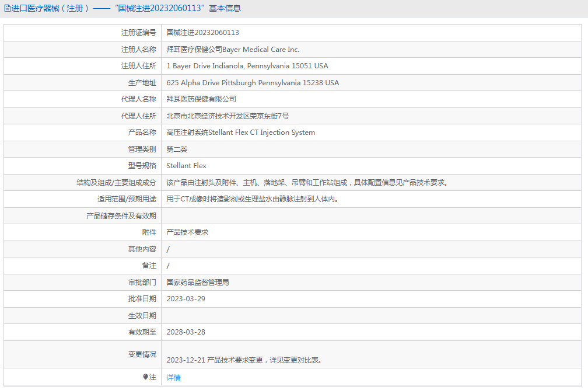
Task: Select the registrant name 拜耳医疗保健公司Bayer Medical Care Inc.
Action: (233, 50)
